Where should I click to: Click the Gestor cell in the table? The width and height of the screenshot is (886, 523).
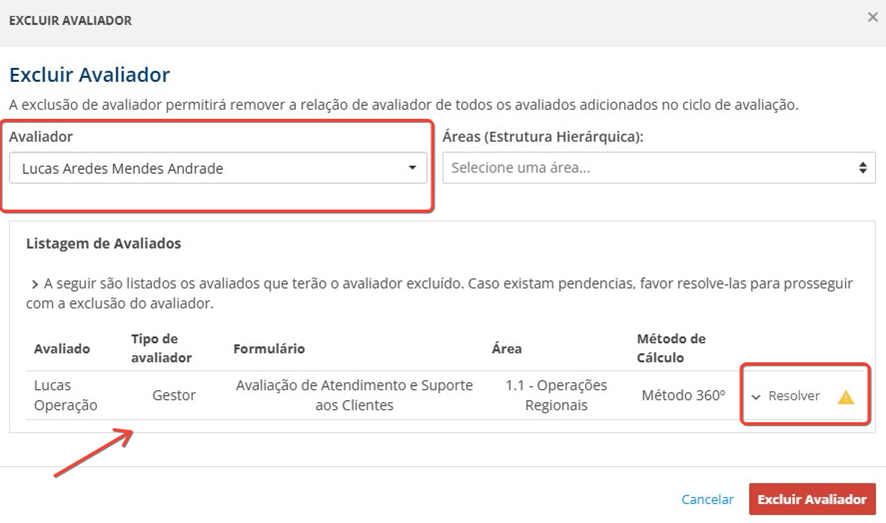(x=174, y=395)
